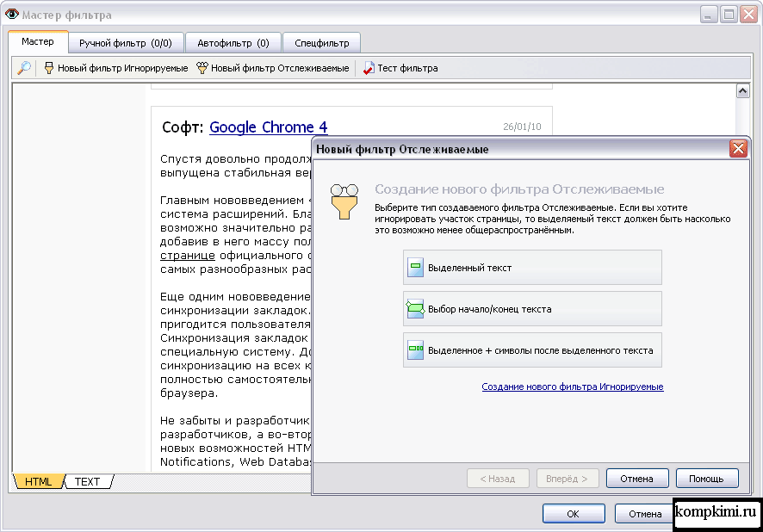Screen dimensions: 763x532
Task: Switch to the Ручной фильтр tab
Action: pyautogui.click(x=125, y=42)
